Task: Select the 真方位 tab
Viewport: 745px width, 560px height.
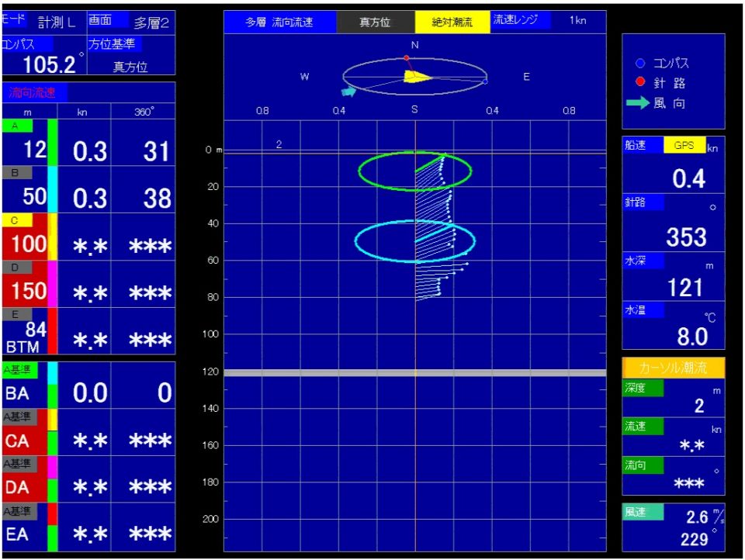Action: (x=376, y=22)
